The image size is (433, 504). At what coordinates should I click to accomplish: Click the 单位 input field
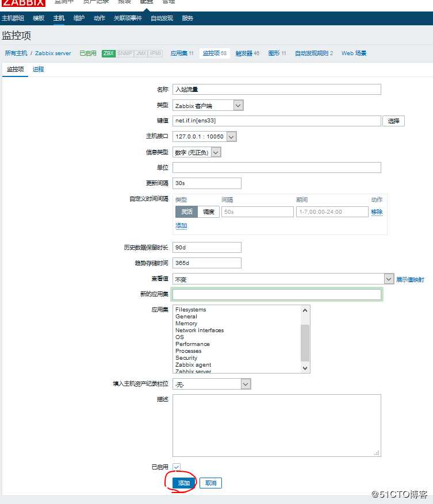click(277, 167)
